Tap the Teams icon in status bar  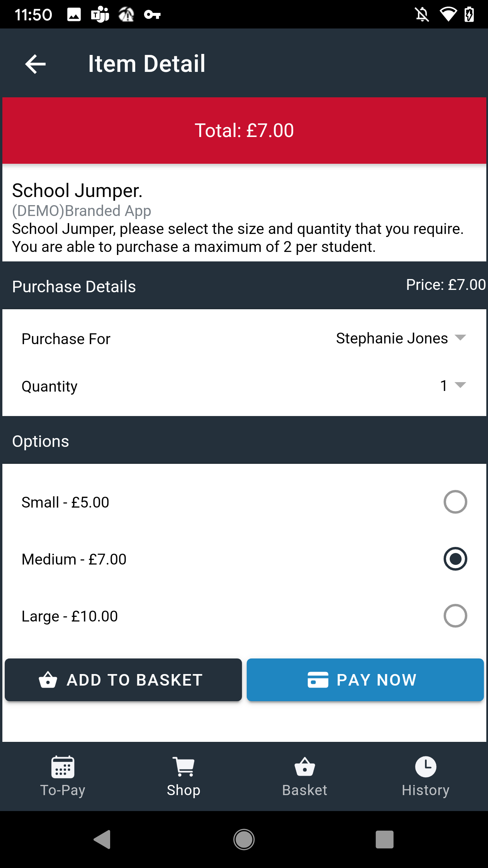(100, 15)
